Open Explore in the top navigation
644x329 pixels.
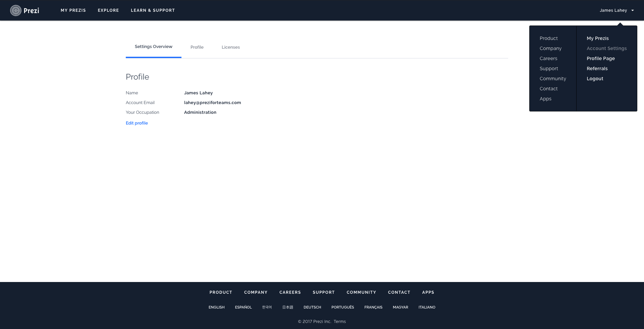click(108, 10)
